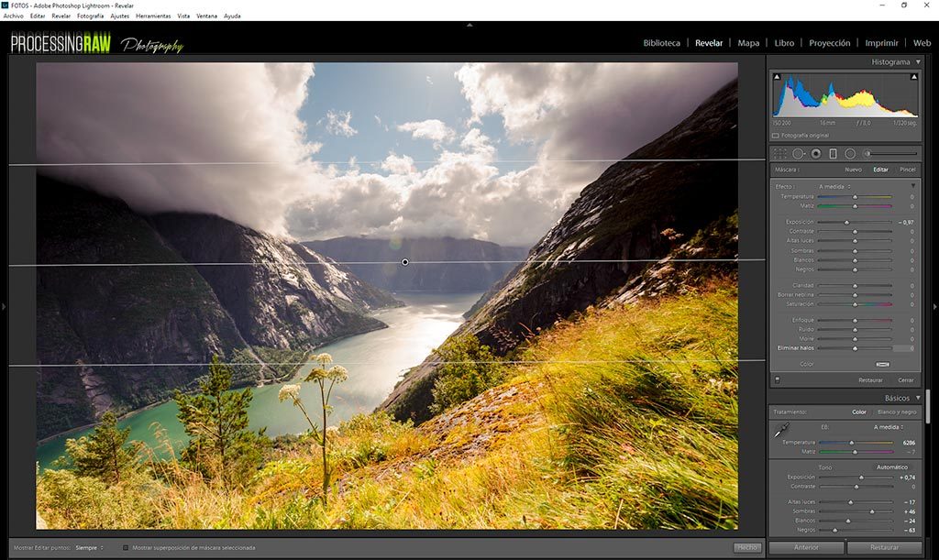This screenshot has width=939, height=560.
Task: Click the mask Exposición value − 0,97
Action: 906,222
